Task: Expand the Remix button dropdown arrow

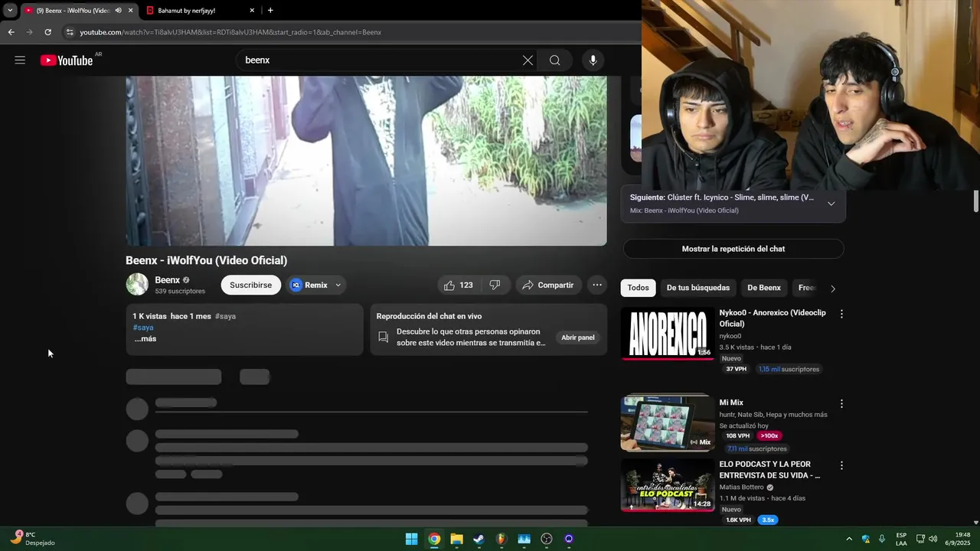Action: click(338, 285)
